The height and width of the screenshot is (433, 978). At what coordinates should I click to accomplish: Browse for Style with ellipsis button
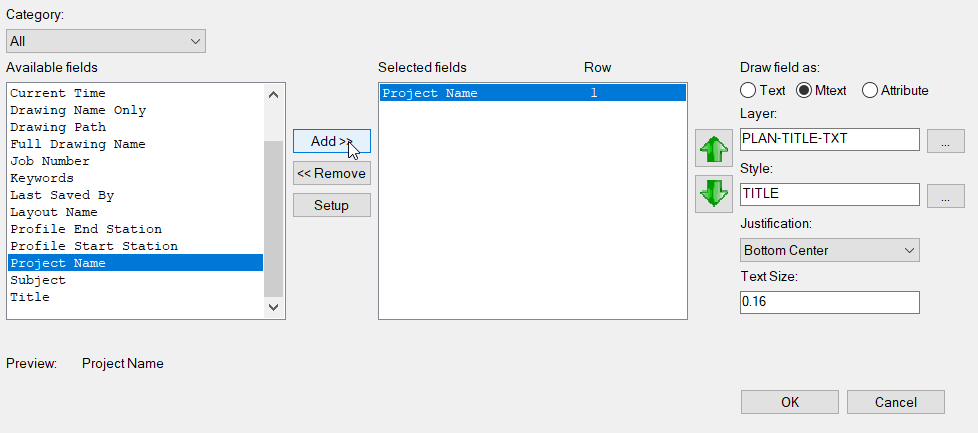[x=946, y=196]
